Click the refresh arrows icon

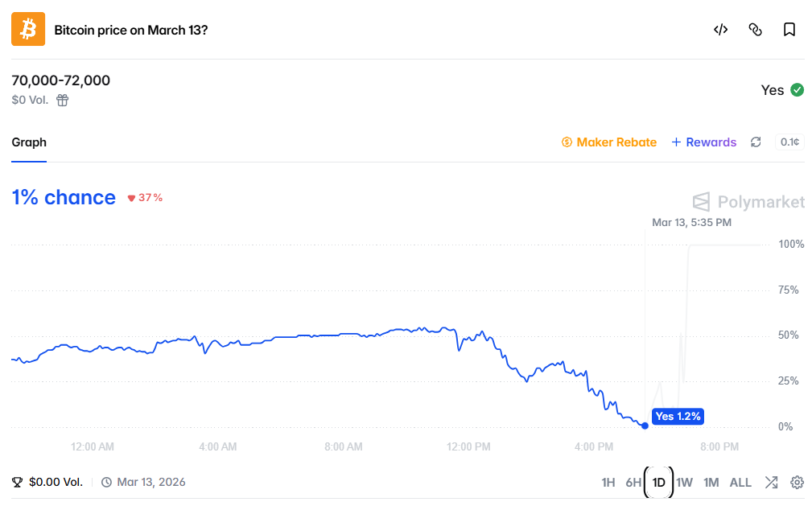[x=756, y=142]
